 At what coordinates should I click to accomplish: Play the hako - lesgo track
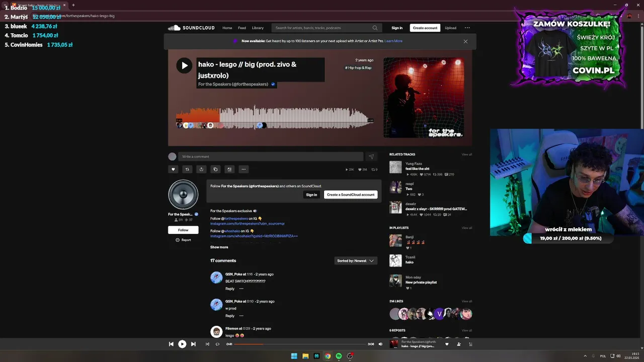[184, 65]
